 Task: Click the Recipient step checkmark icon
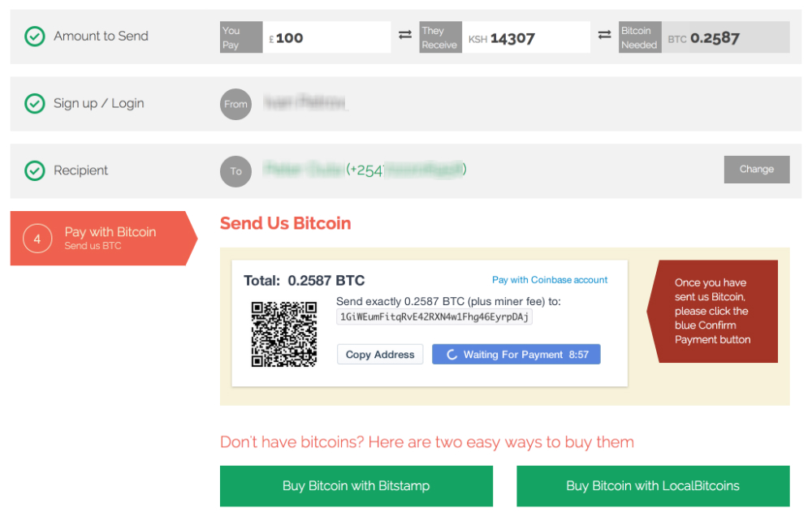(x=35, y=170)
